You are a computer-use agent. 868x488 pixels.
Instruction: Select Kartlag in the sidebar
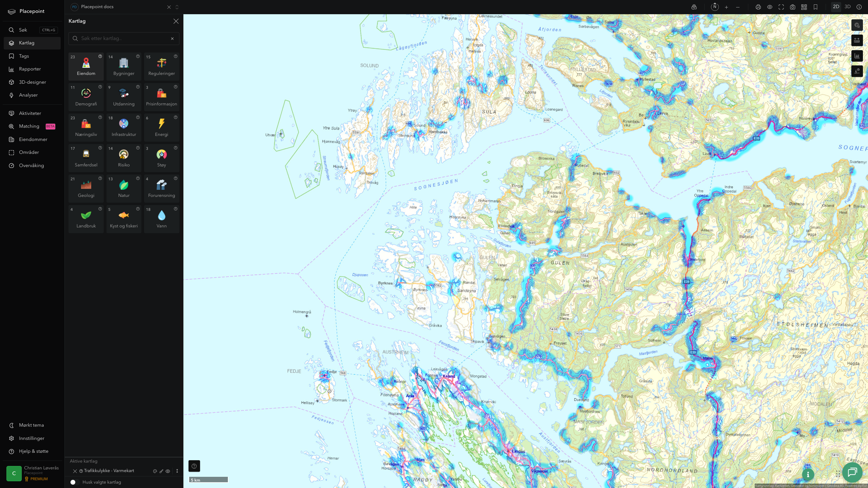point(32,43)
